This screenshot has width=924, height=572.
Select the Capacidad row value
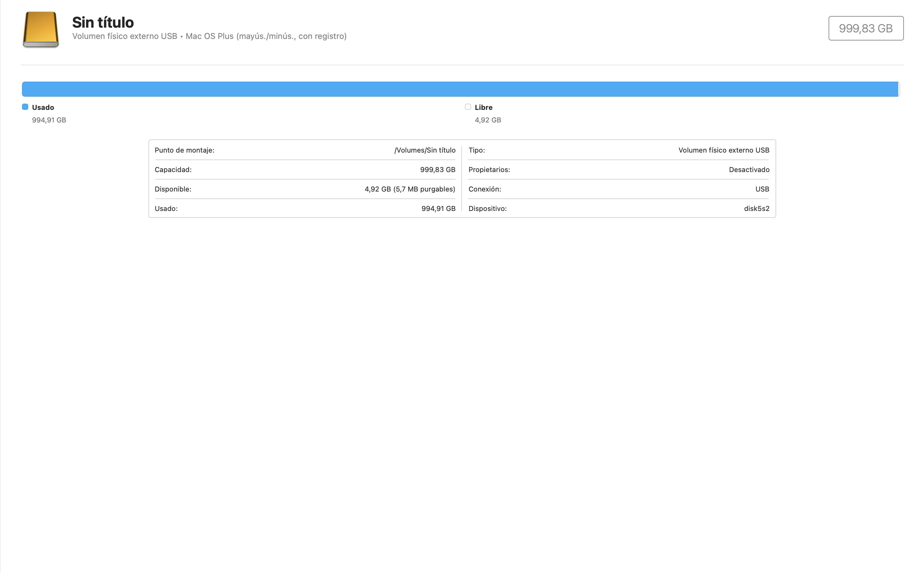(x=437, y=170)
